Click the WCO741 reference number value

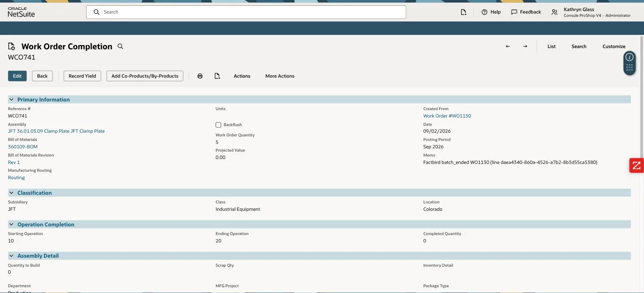[x=18, y=116]
